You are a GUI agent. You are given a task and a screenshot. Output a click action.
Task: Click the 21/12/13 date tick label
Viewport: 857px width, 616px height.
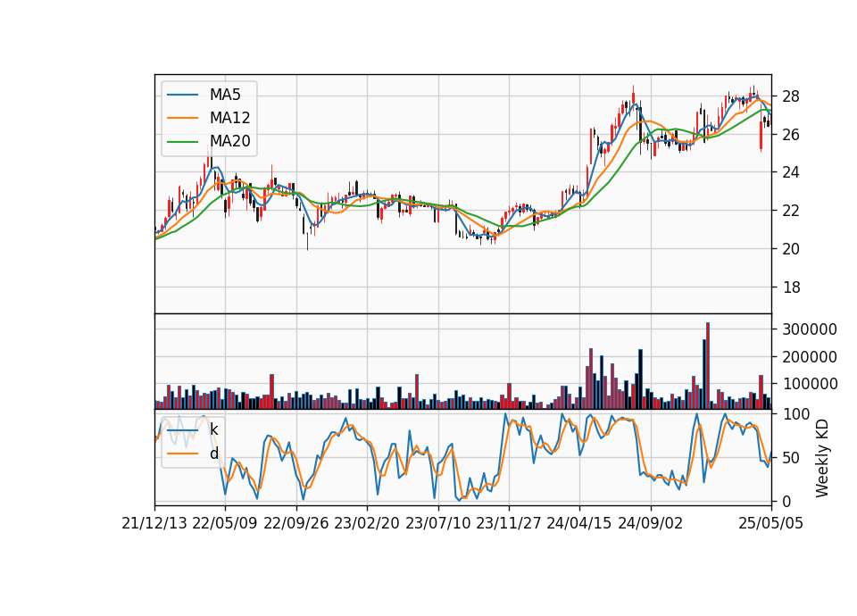point(154,524)
